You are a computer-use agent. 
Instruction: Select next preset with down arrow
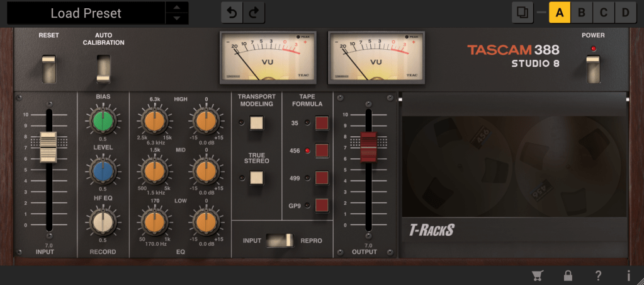(177, 18)
